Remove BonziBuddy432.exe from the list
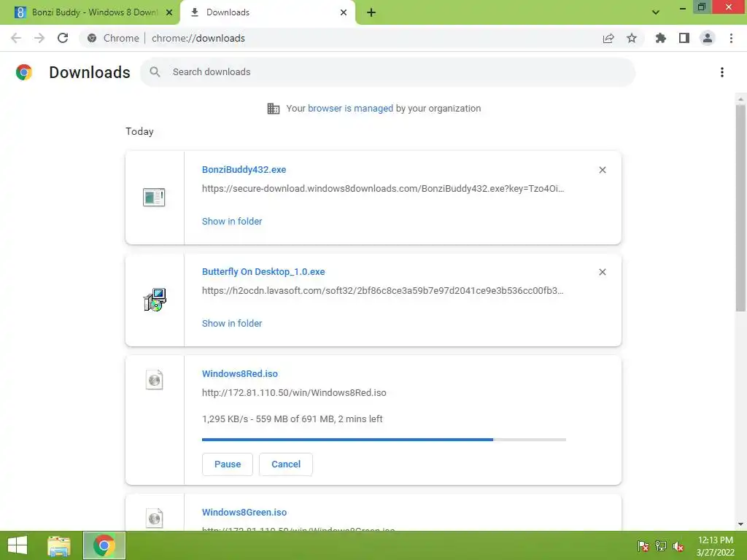This screenshot has height=560, width=747. (x=602, y=170)
